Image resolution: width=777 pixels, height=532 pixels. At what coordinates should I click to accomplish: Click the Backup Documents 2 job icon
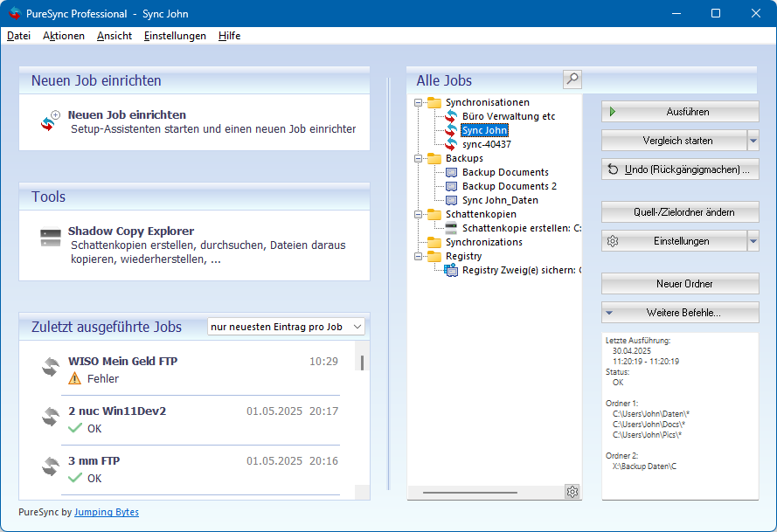(451, 186)
